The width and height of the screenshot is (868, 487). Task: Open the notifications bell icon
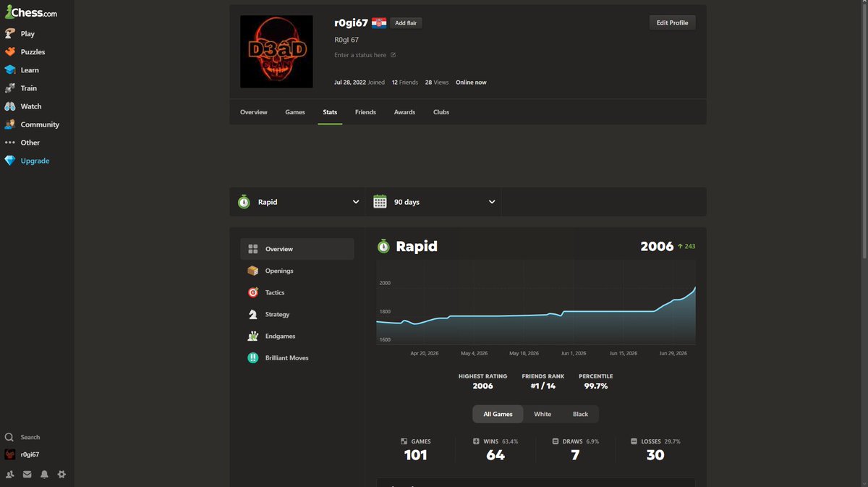coord(45,474)
